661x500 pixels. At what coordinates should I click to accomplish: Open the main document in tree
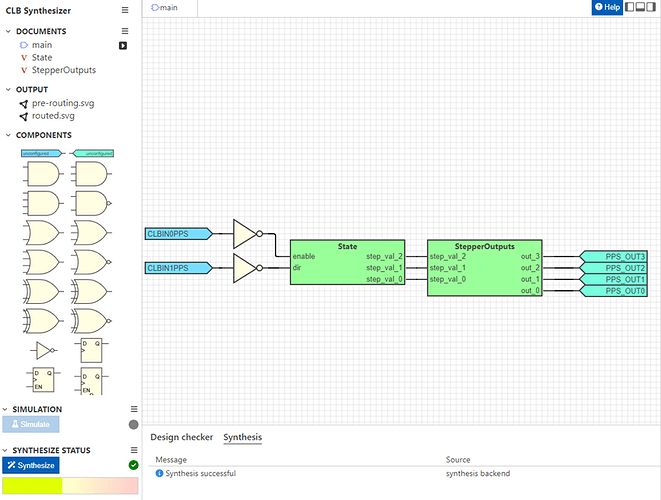pyautogui.click(x=42, y=45)
